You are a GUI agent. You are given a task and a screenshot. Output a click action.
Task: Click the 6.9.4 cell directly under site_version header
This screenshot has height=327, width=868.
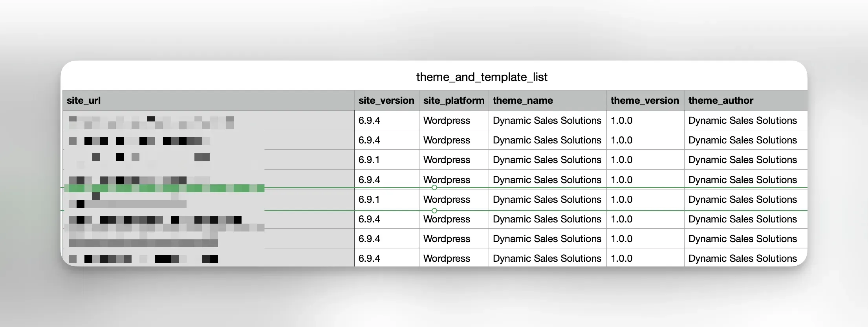(x=386, y=120)
